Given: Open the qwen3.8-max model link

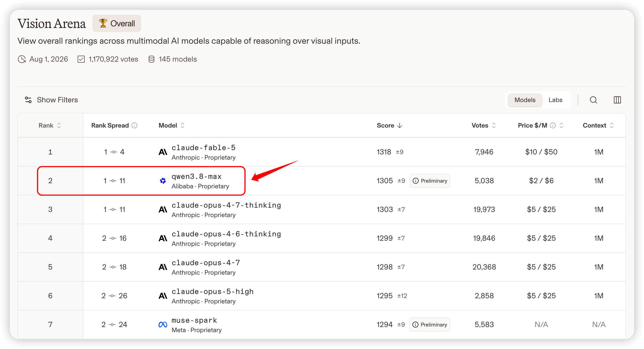Looking at the screenshot, I should (197, 176).
